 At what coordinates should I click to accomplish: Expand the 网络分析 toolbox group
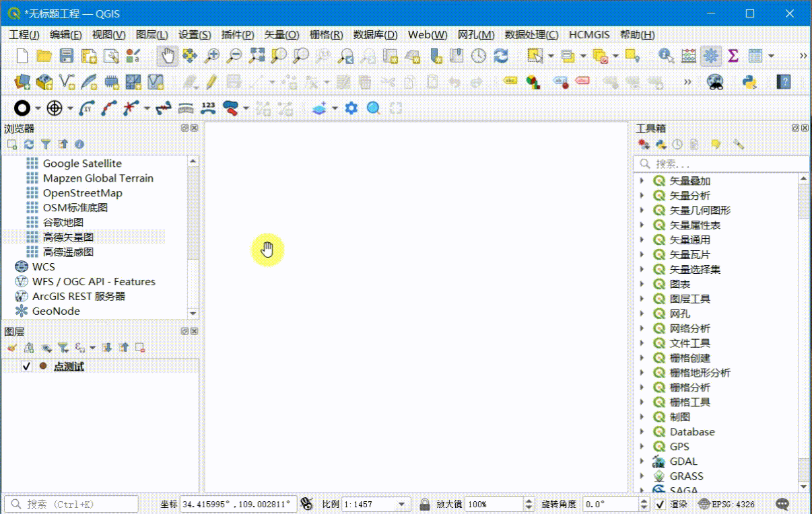click(x=642, y=328)
